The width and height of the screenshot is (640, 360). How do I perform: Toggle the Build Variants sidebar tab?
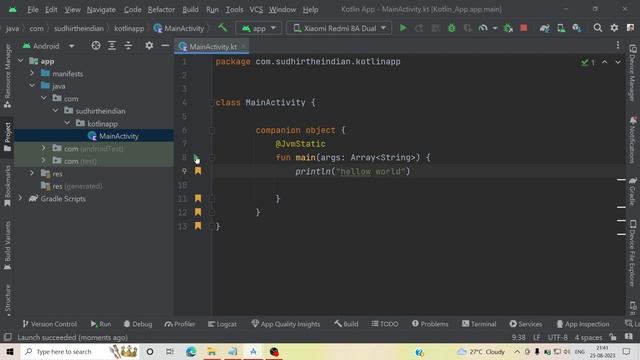click(7, 246)
